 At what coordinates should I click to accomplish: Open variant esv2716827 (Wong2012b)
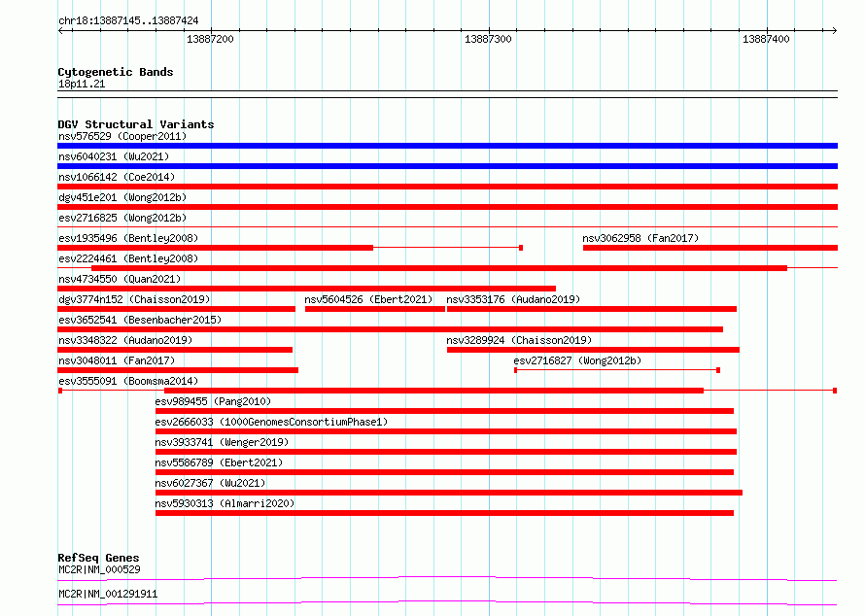point(577,360)
